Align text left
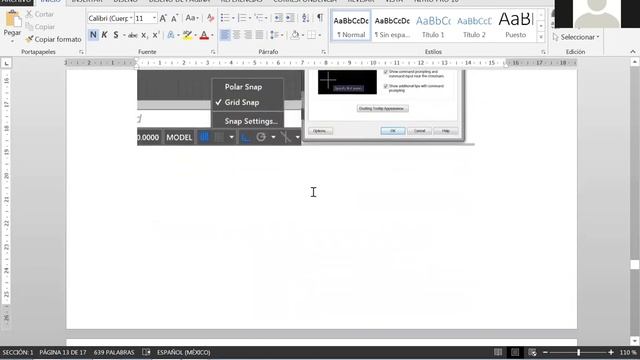The height and width of the screenshot is (360, 640). tap(225, 35)
